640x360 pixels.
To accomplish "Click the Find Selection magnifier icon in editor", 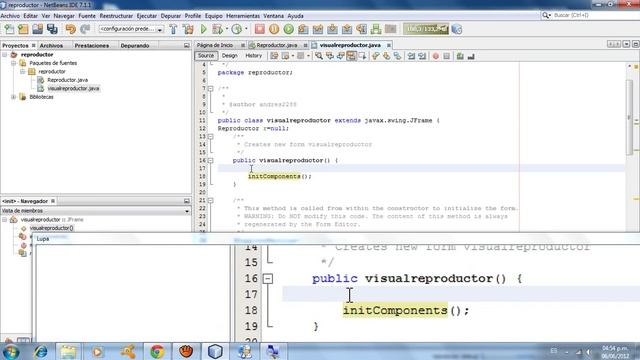I will click(x=319, y=56).
